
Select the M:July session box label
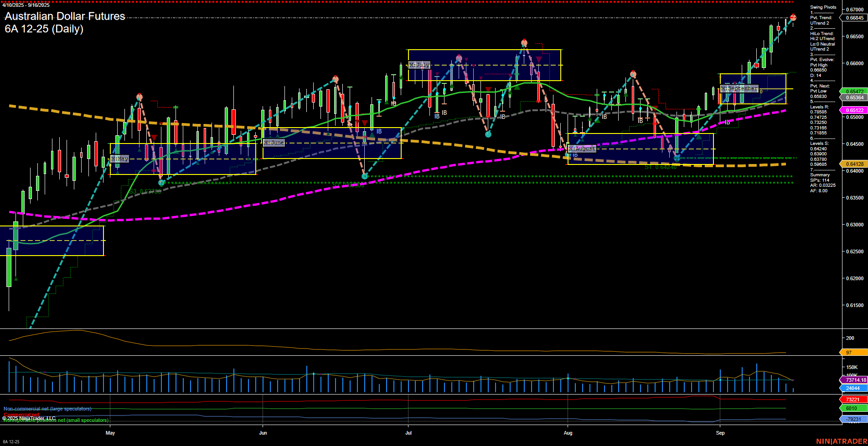pos(419,65)
